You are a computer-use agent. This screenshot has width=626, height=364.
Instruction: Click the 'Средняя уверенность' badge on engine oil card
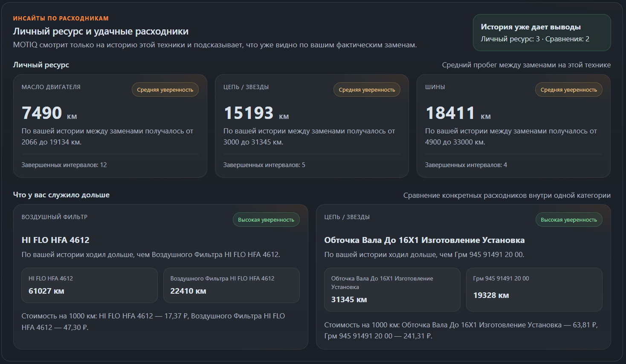(165, 90)
